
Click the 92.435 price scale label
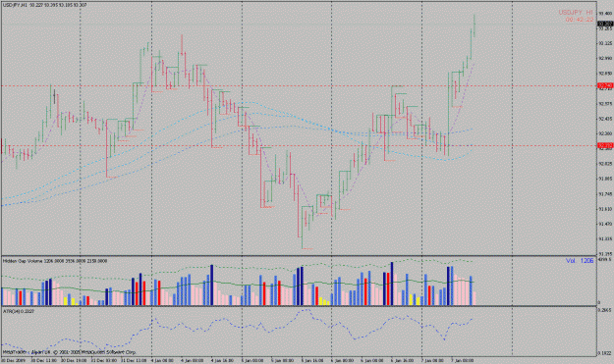[605, 119]
